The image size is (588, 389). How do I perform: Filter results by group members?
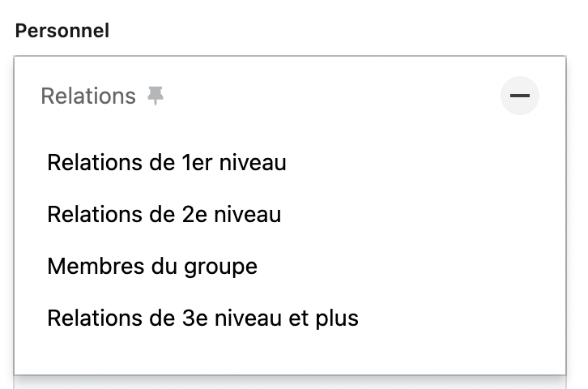(152, 267)
